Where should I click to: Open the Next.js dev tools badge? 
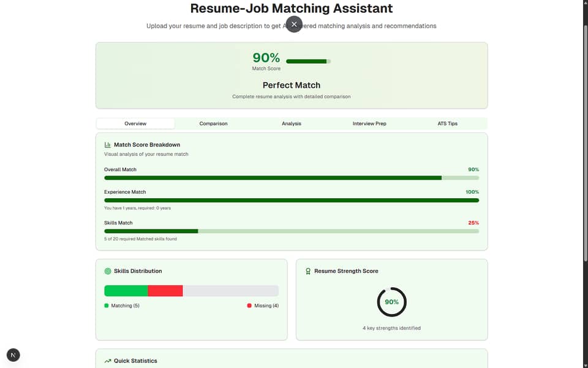pyautogui.click(x=13, y=355)
